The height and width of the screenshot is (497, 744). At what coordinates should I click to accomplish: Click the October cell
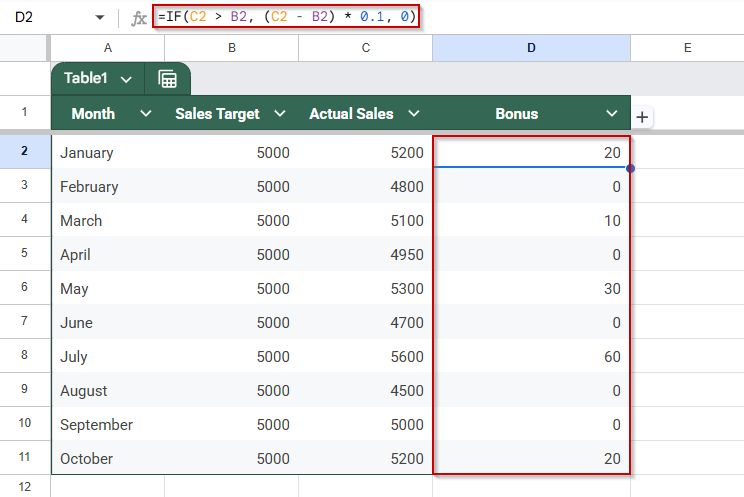point(108,458)
